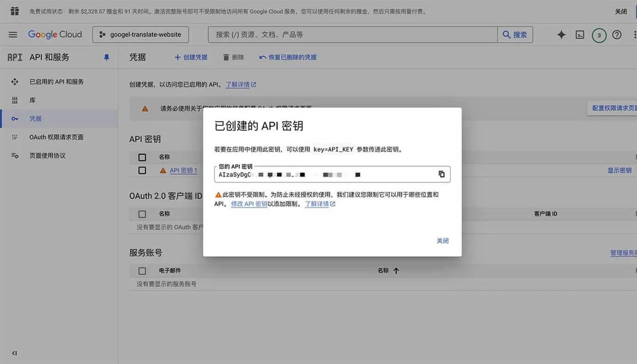Open the Cloud Shell terminal
The image size is (637, 364).
tap(580, 34)
